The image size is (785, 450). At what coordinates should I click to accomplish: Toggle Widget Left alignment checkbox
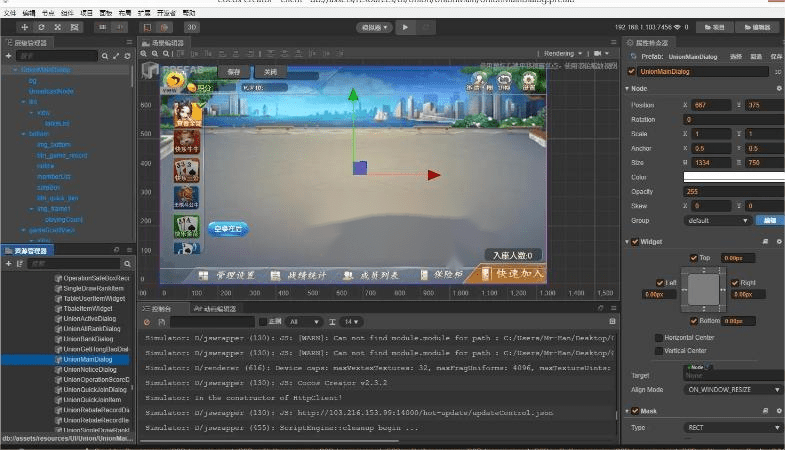click(x=659, y=283)
